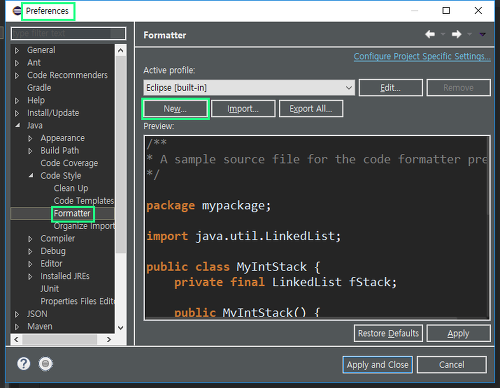Open the purple view menu triangle
This screenshot has width=500, height=388.
pos(482,34)
